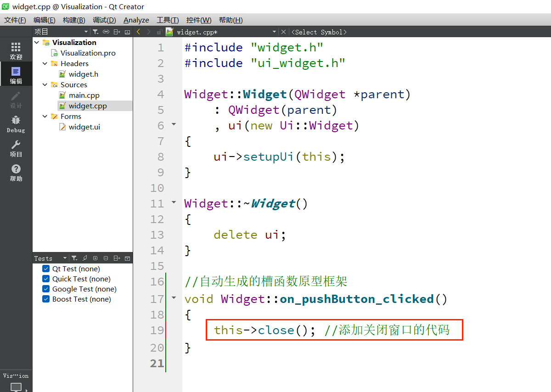Click the monitor kit selector icon at bottom-left
Image resolution: width=551 pixels, height=392 pixels.
(x=16, y=387)
